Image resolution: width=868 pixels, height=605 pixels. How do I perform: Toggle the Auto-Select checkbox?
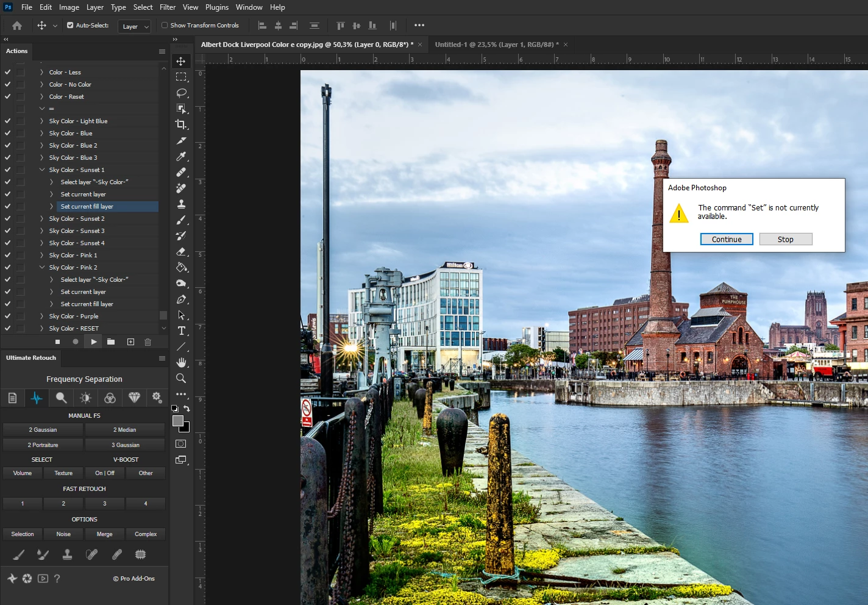click(70, 26)
